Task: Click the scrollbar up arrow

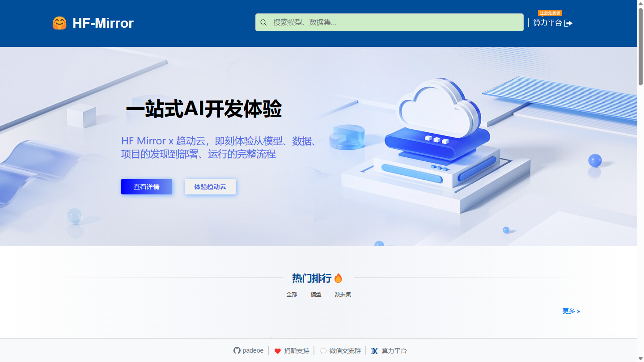Action: [640, 4]
